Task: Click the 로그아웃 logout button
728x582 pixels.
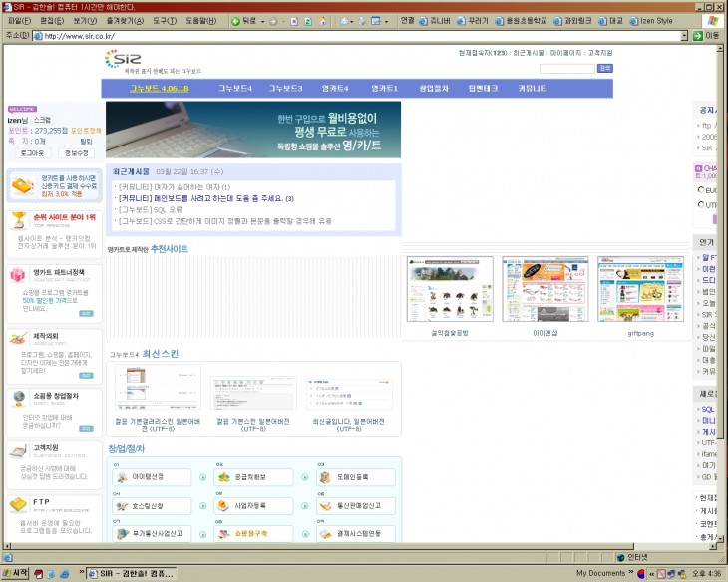Action: [32, 153]
